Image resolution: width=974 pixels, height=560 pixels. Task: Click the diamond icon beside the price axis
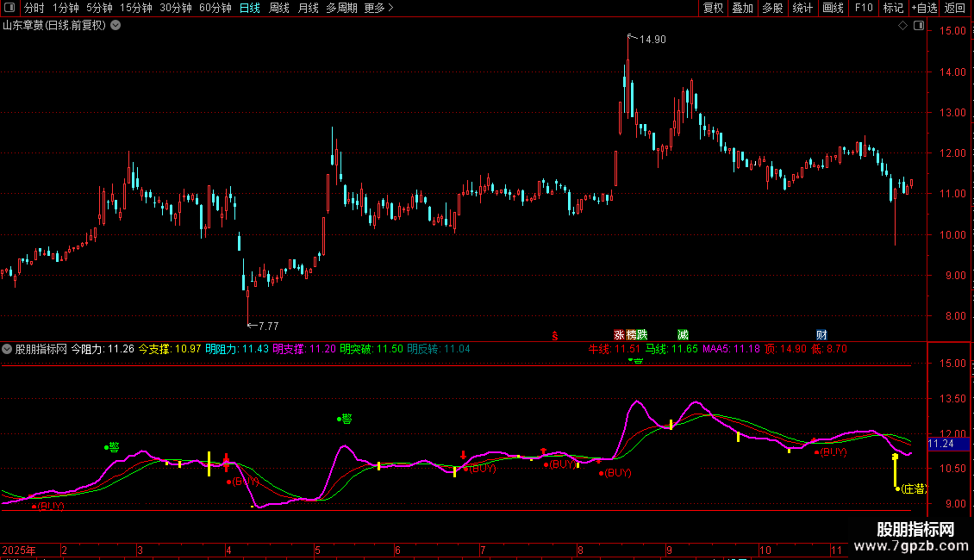pyautogui.click(x=903, y=26)
